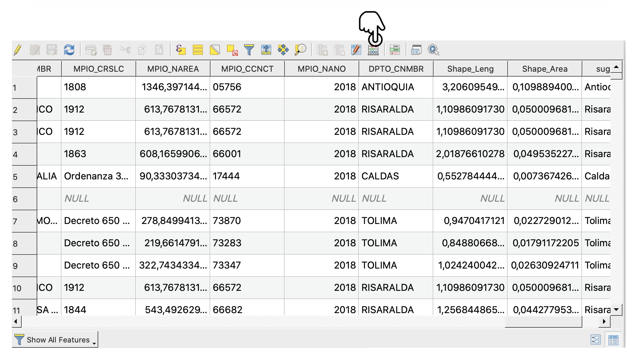Click the 0,01791172205 Shape_Area cell
638x364 pixels.
coord(545,243)
